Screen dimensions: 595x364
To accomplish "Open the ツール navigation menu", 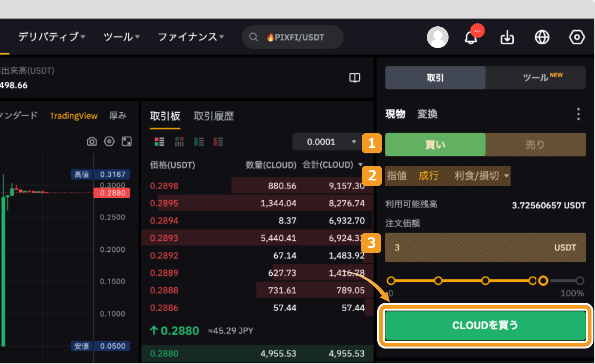I will [x=121, y=37].
